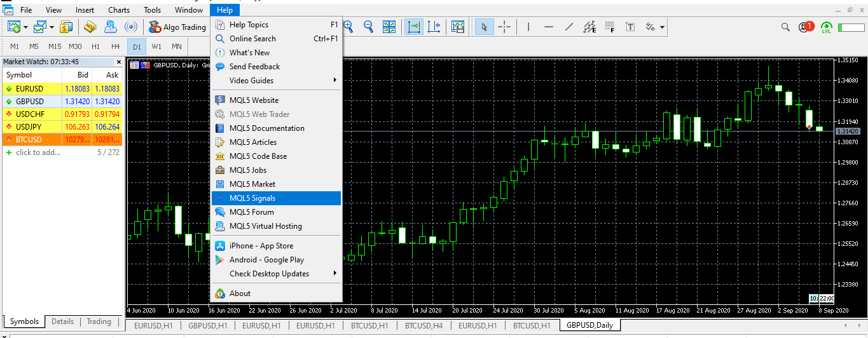Image resolution: width=868 pixels, height=338 pixels.
Task: Switch to Trading tab in Market Watch
Action: point(99,321)
